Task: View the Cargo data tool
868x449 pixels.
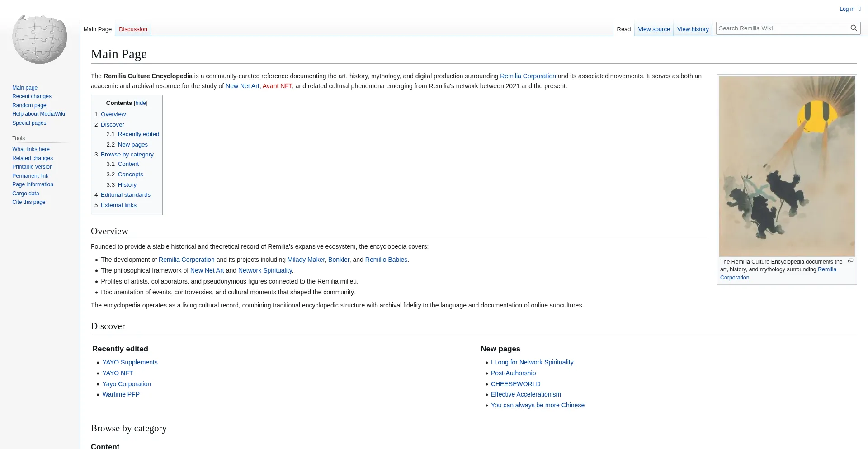Action: pos(25,193)
